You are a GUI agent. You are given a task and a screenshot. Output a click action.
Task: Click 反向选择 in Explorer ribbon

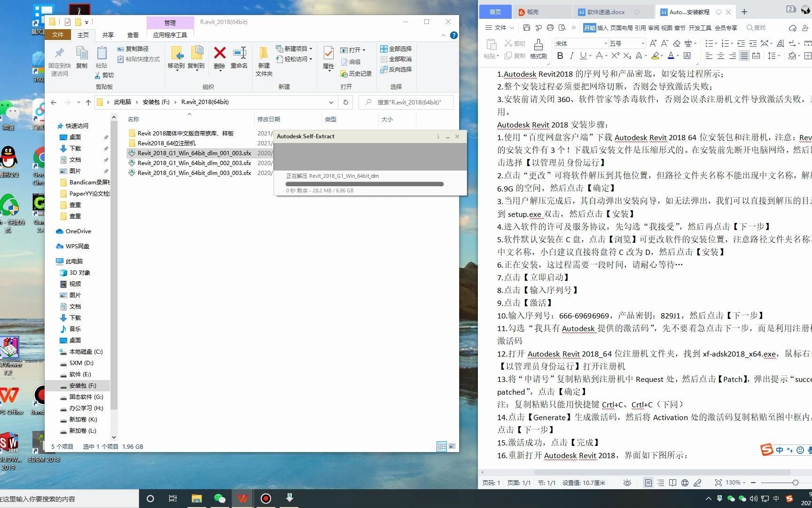point(396,69)
